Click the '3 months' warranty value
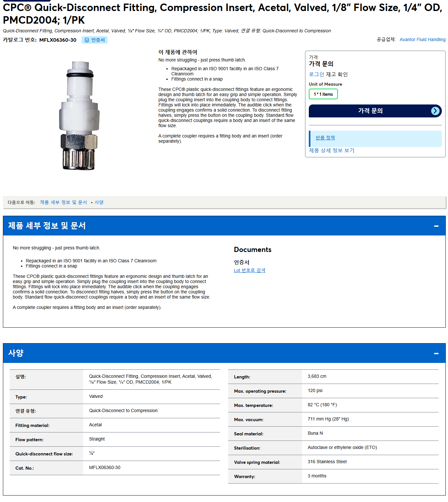Viewport: 448px width, 502px height. (317, 476)
